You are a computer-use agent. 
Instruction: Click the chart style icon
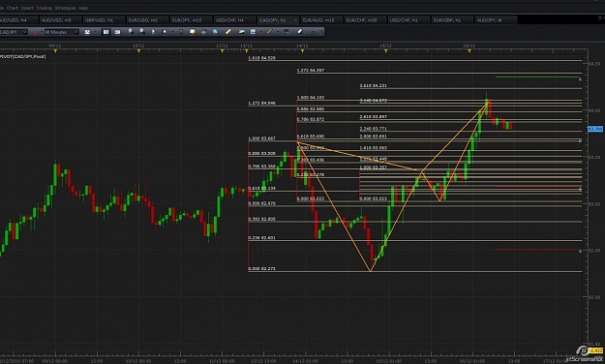87,32
